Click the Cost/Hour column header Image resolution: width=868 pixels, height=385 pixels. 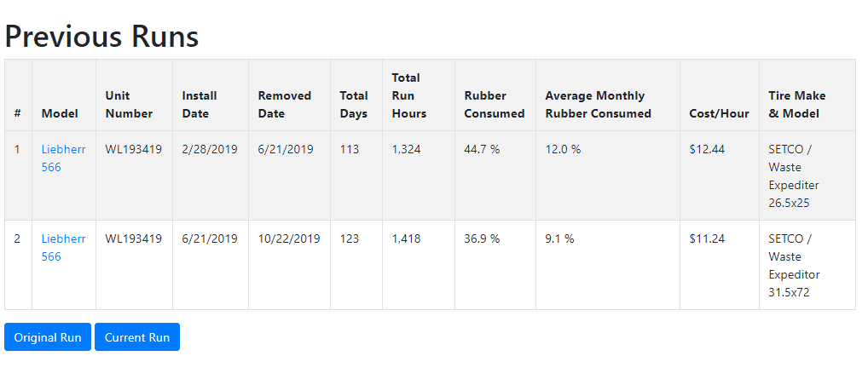pyautogui.click(x=719, y=113)
